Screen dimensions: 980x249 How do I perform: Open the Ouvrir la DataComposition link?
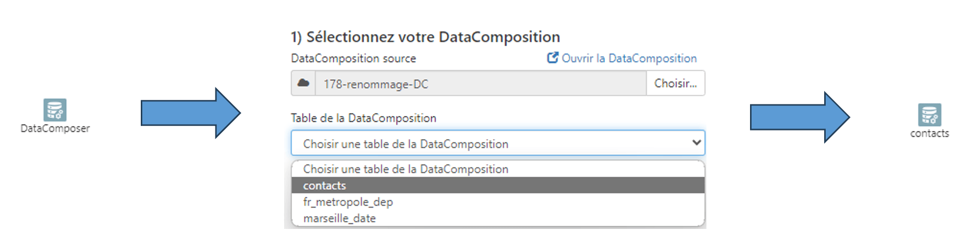click(629, 58)
